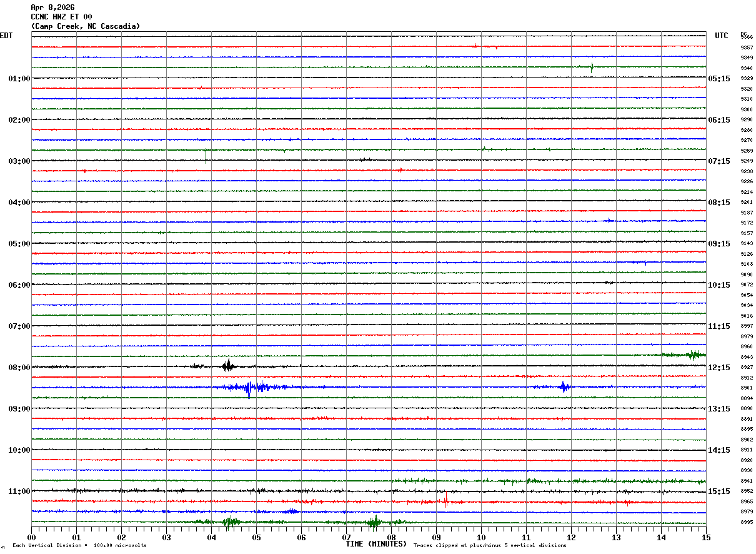Click green burst near minute 7.5 on bottom trace
The height and width of the screenshot is (554, 756).
(375, 521)
